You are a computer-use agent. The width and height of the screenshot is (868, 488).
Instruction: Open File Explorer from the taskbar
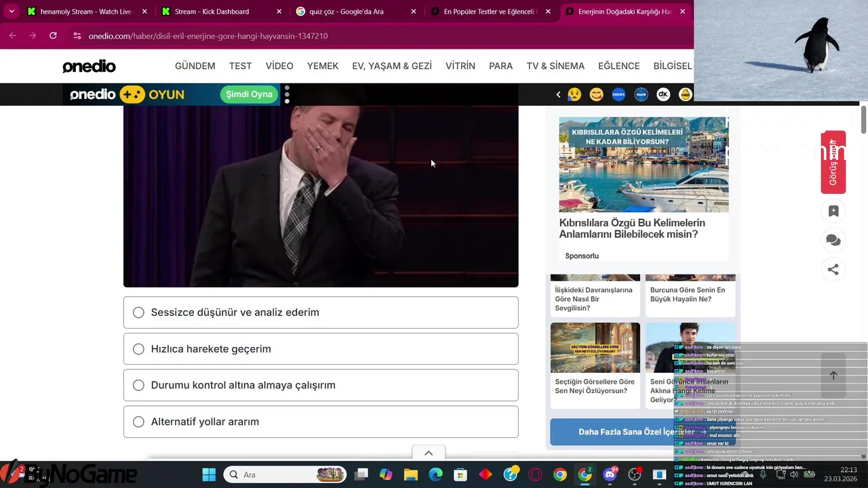point(410,474)
